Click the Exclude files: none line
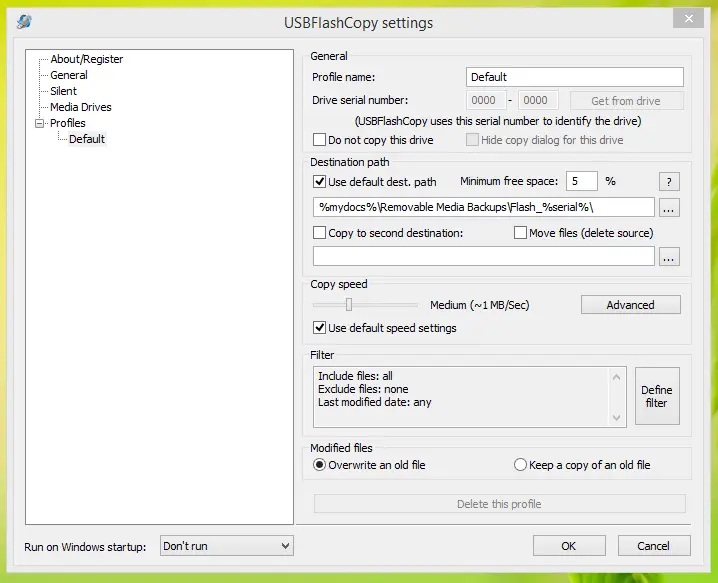This screenshot has width=718, height=583. coord(363,389)
